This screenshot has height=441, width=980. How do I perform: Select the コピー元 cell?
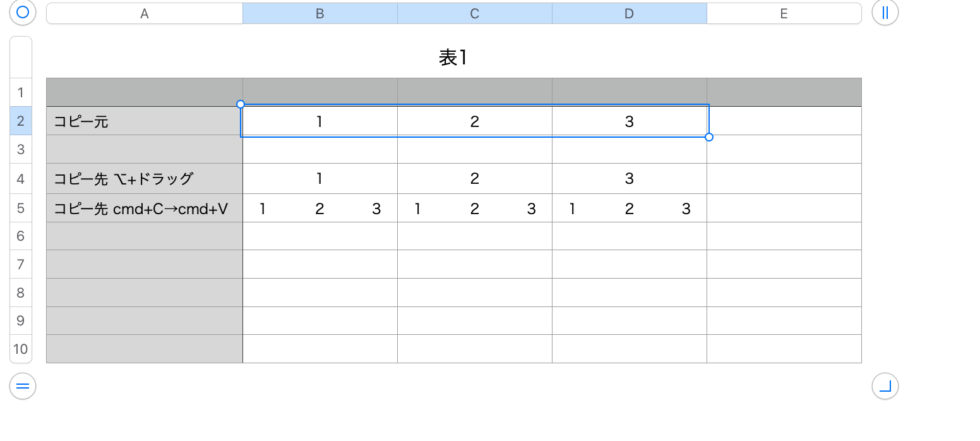(x=145, y=121)
